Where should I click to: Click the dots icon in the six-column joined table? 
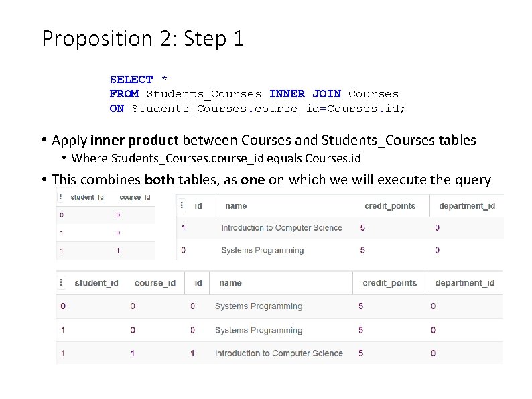click(x=63, y=283)
